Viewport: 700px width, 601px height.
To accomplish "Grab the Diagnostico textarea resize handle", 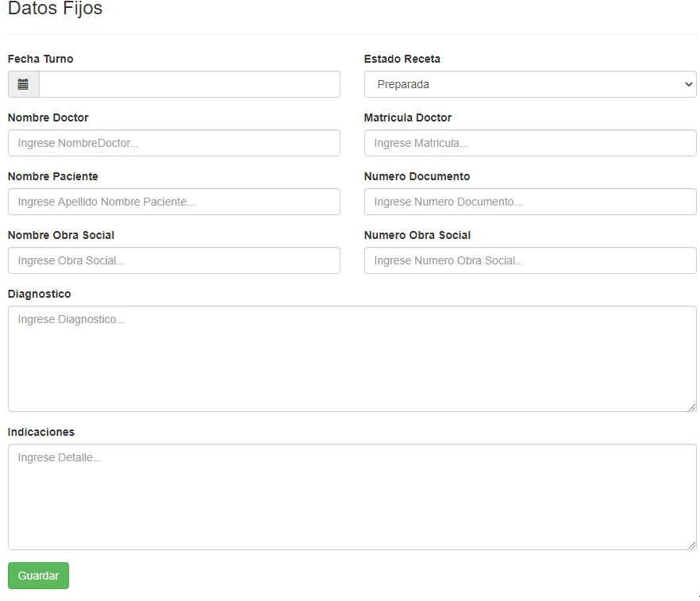I will (692, 407).
